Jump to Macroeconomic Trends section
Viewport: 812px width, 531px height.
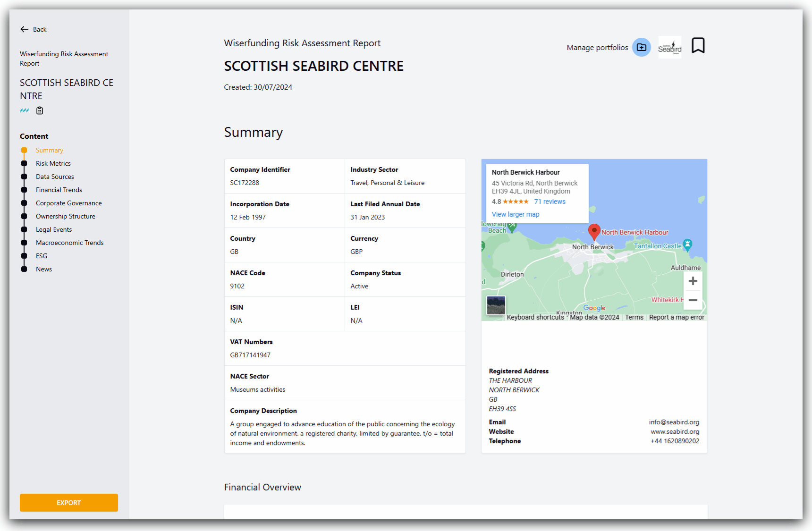70,243
